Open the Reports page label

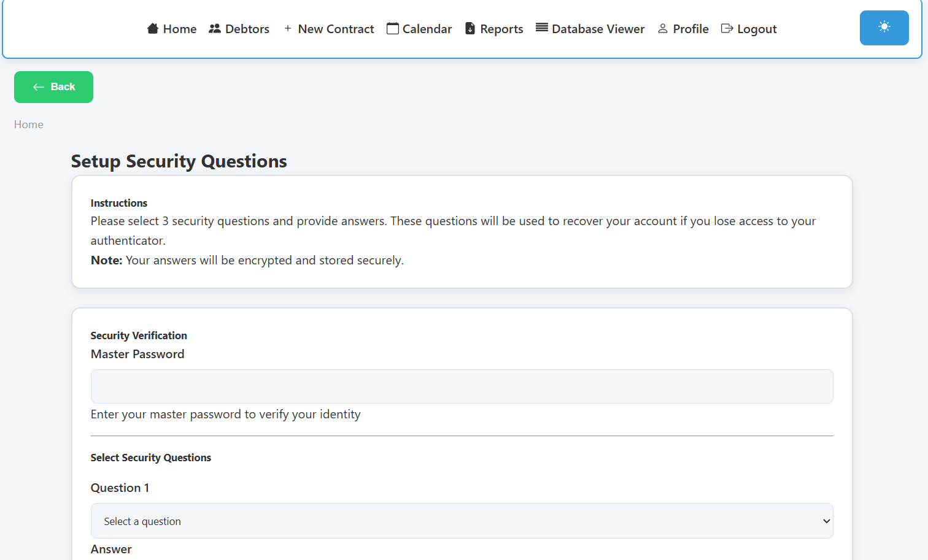501,29
